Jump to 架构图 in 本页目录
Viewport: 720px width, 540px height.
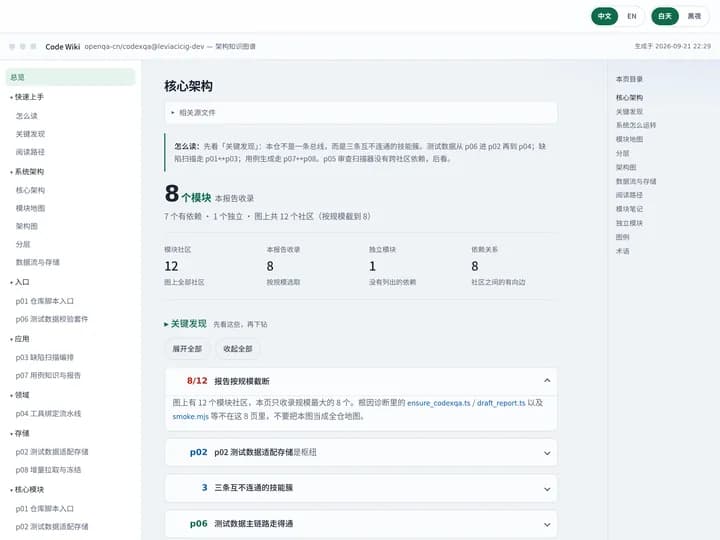coord(626,167)
